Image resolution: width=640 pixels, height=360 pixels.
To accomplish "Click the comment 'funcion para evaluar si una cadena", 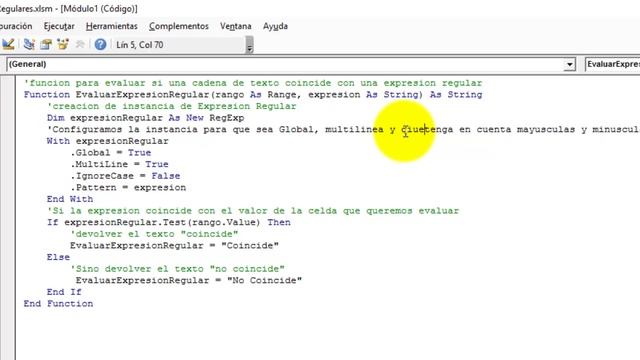I will [253, 83].
